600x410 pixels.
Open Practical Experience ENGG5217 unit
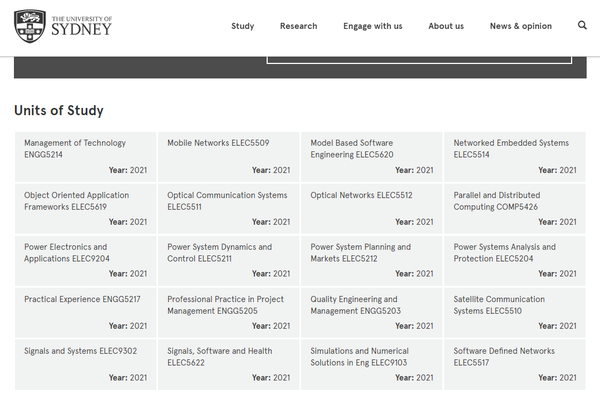86,313
